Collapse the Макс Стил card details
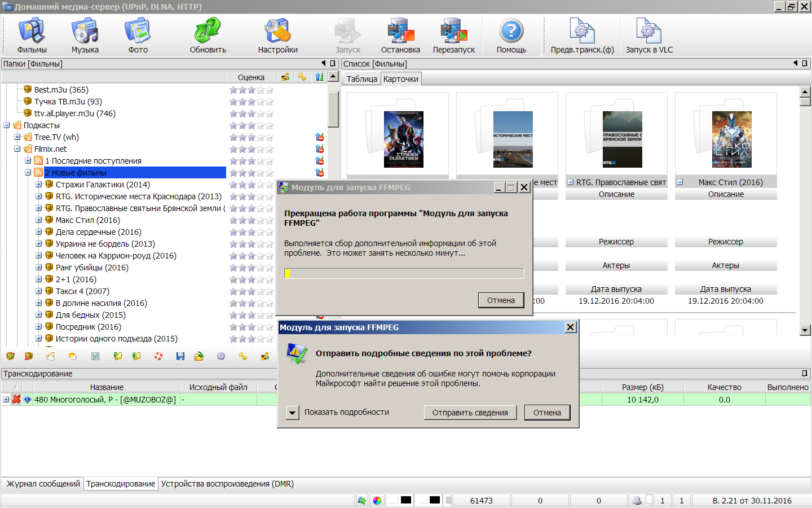The width and height of the screenshot is (812, 508). point(680,182)
